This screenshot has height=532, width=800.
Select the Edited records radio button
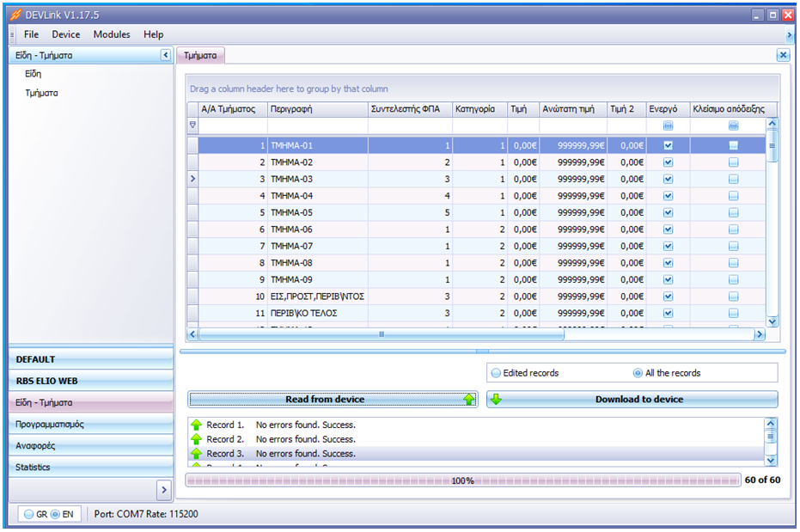click(496, 373)
